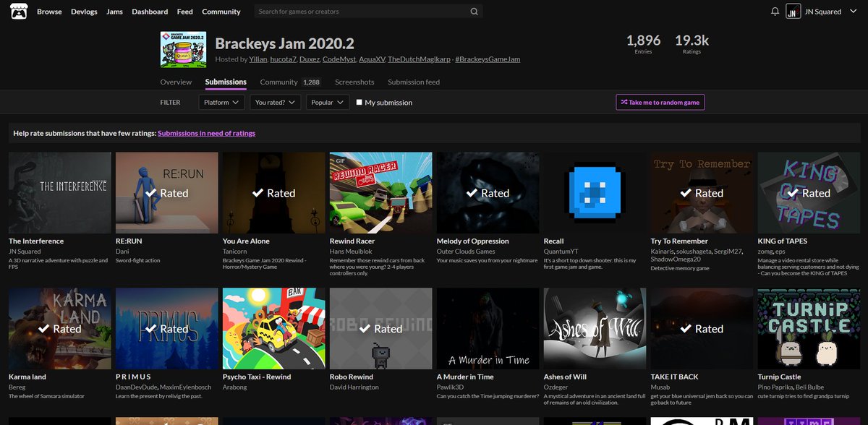Open the KING of TAPES thumbnail
Viewport: 868px width, 425px height.
809,193
